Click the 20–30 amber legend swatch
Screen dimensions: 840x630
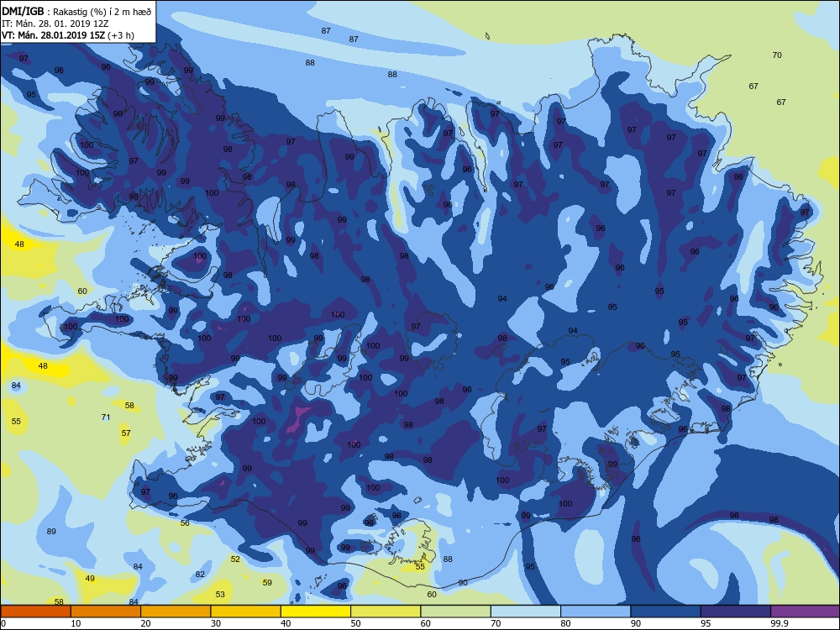[x=176, y=612]
